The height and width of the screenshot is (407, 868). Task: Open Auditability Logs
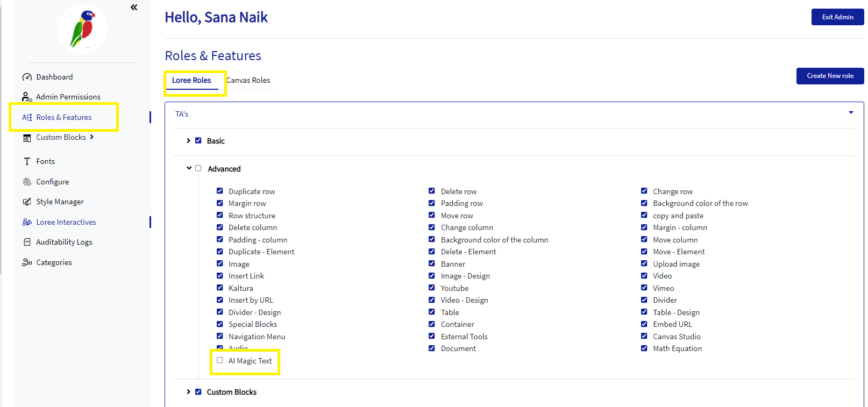pos(64,242)
